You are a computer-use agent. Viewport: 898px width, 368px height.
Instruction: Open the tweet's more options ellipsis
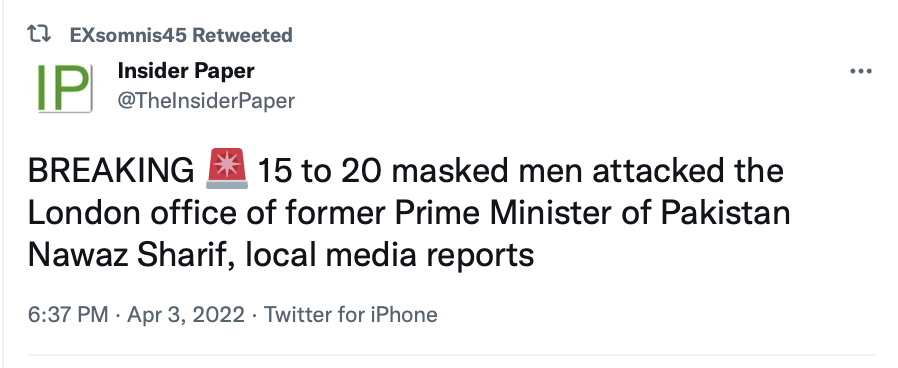pos(861,72)
